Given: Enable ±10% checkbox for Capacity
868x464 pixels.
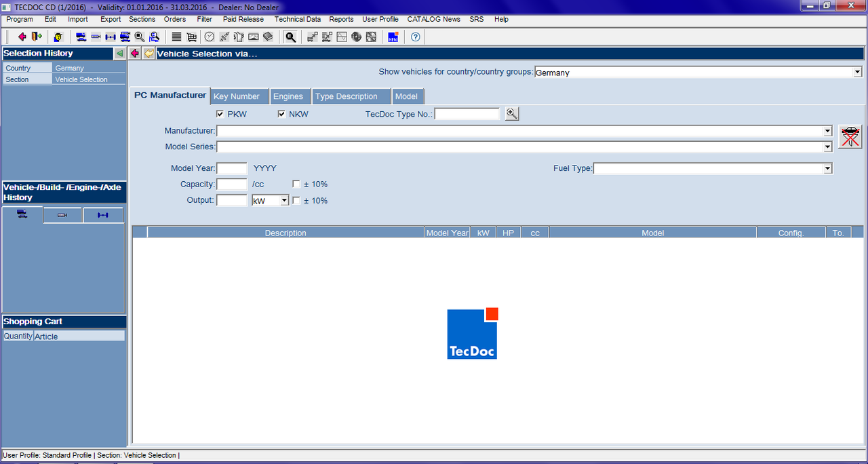Looking at the screenshot, I should point(296,184).
